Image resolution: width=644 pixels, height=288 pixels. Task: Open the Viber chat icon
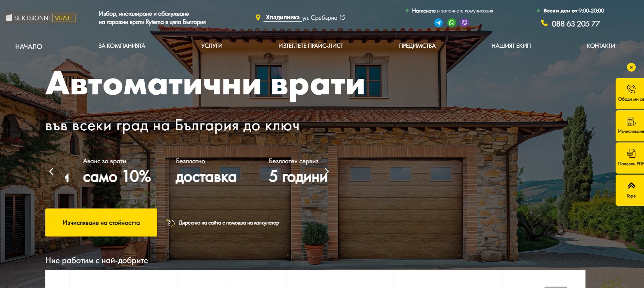tap(464, 23)
